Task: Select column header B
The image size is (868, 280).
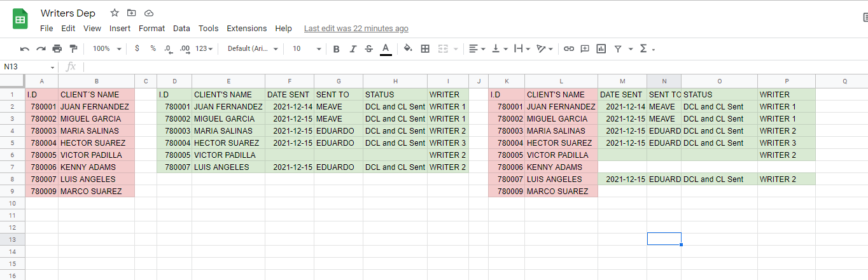Action: pyautogui.click(x=96, y=81)
